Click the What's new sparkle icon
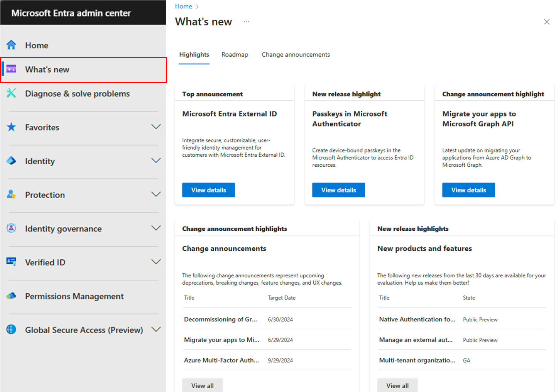556x392 pixels. coord(11,69)
